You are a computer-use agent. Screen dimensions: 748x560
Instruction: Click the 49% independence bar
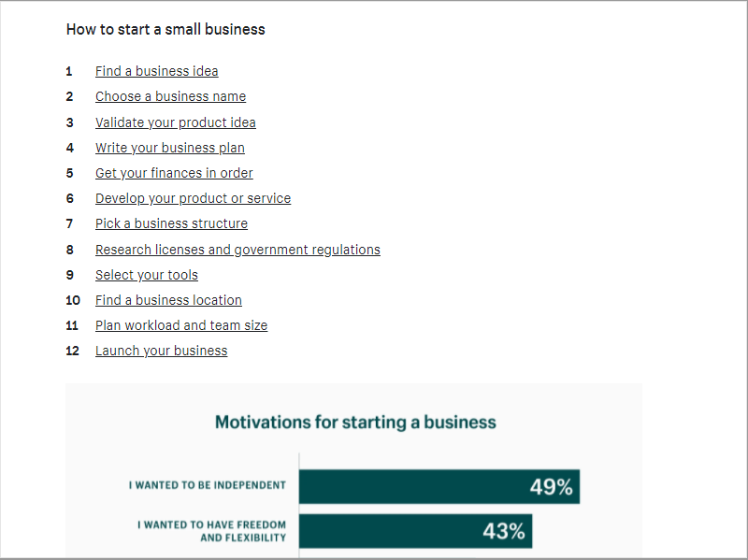click(439, 486)
